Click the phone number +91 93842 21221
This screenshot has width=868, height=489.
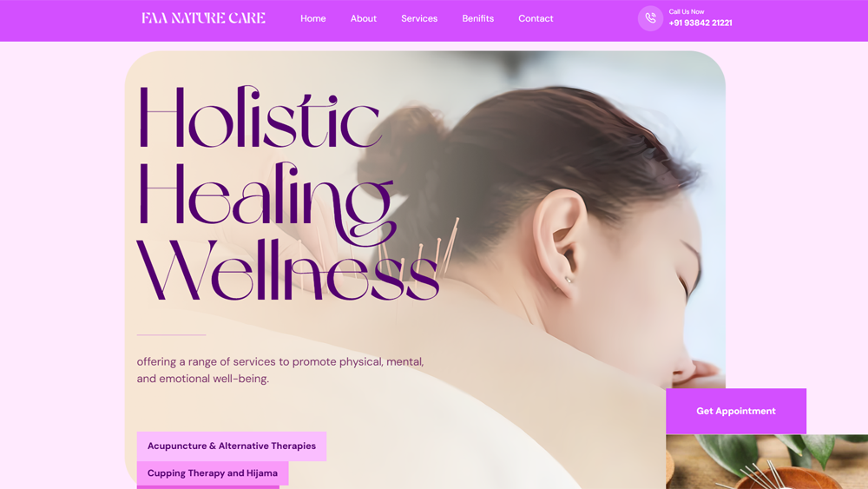700,23
